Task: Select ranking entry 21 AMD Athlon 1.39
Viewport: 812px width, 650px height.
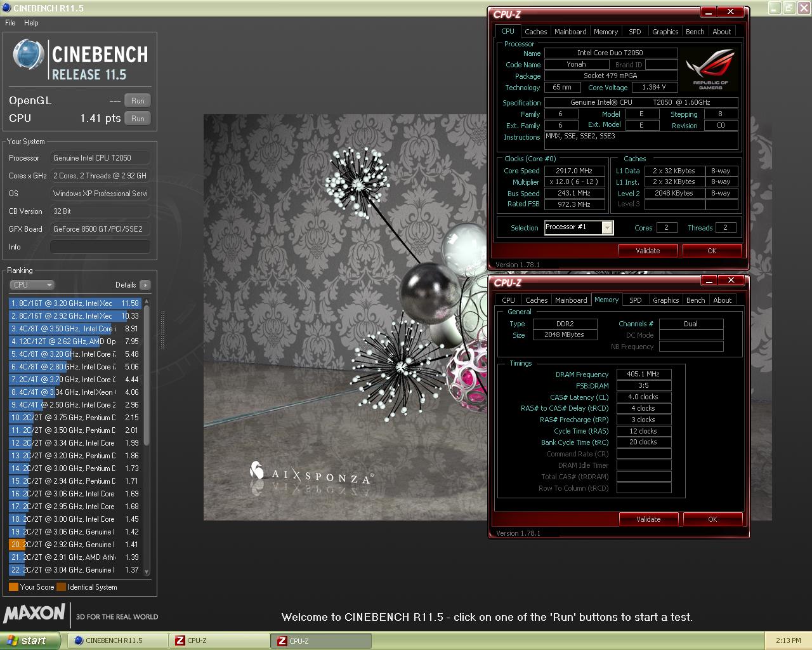Action: (x=75, y=557)
